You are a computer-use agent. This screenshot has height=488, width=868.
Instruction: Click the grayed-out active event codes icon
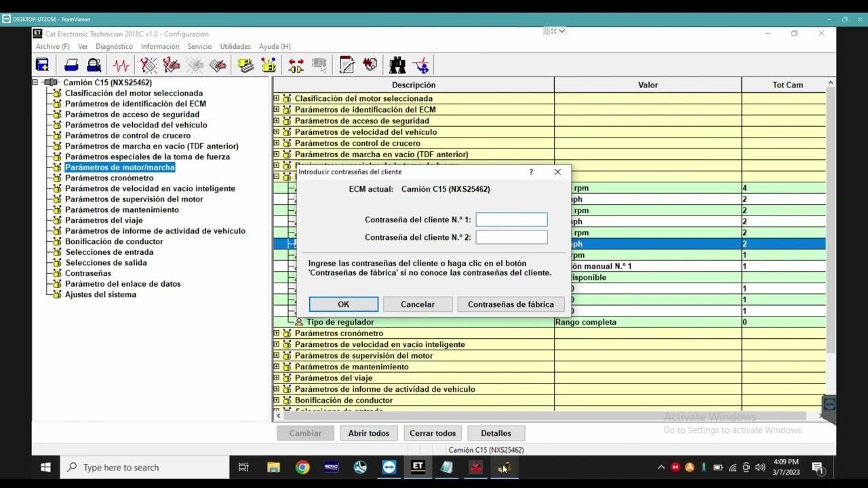195,65
